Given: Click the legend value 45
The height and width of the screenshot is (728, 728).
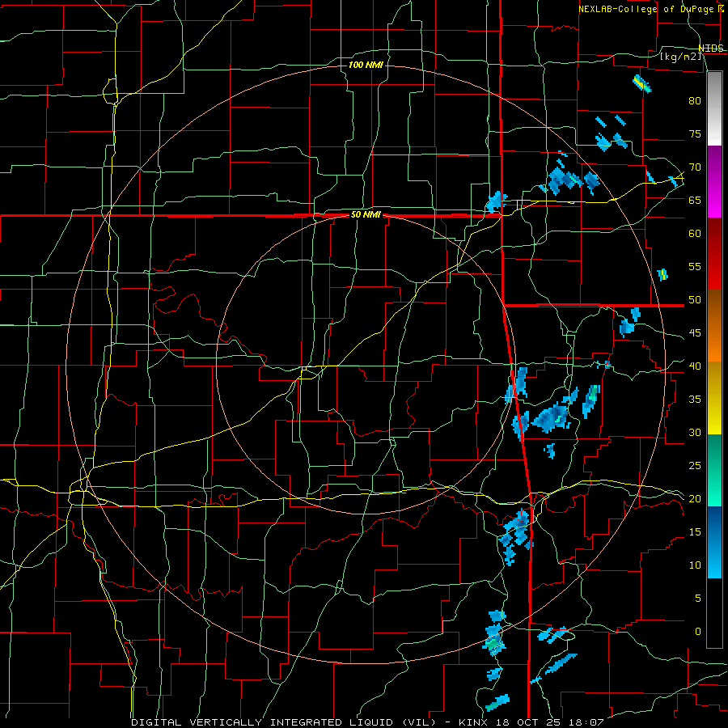Looking at the screenshot, I should point(695,333).
